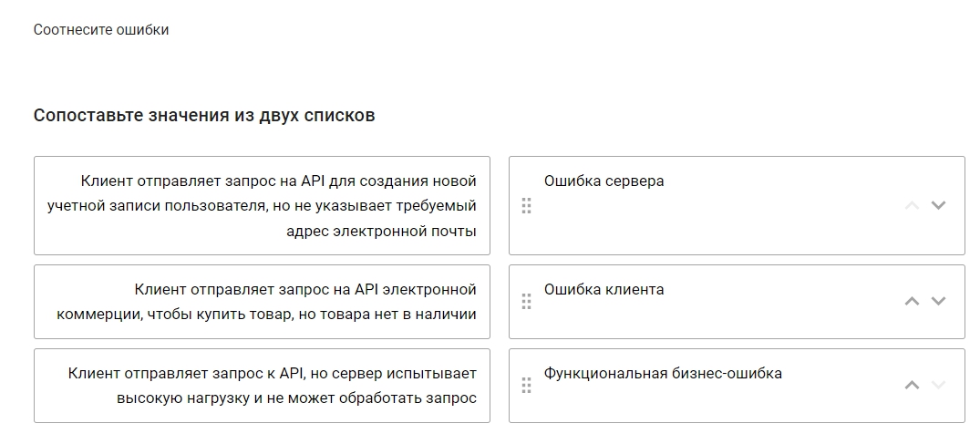Move 'Ошибка сервера' down with chevron arrow
Viewport: 980px width, 434px height.
938,205
